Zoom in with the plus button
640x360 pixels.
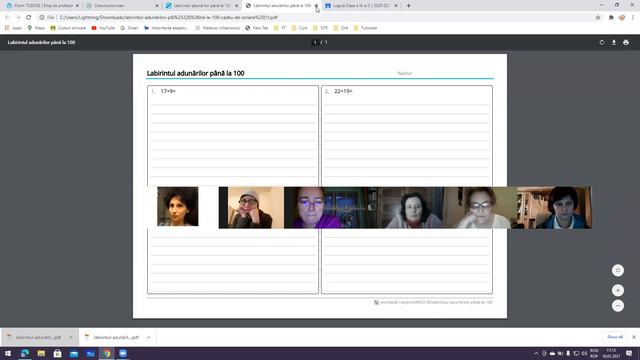(618, 290)
